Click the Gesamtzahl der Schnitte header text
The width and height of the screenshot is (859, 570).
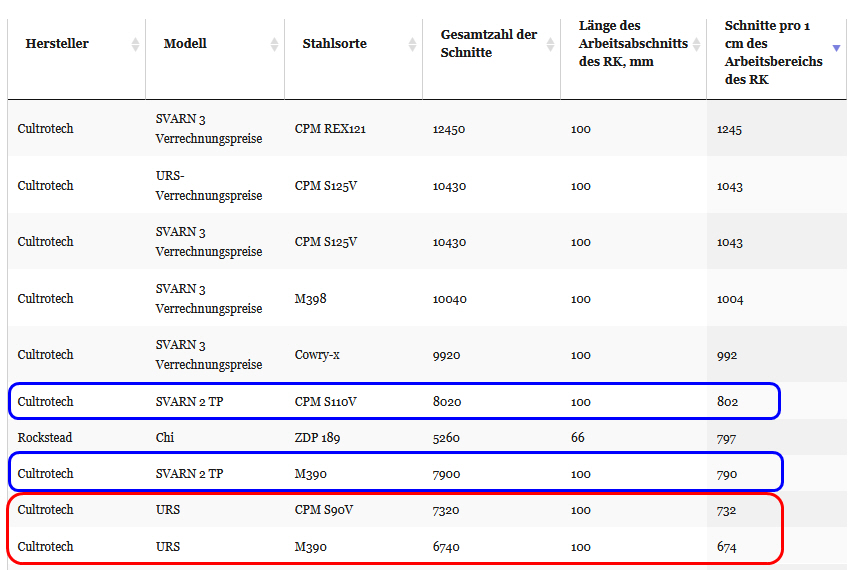489,43
